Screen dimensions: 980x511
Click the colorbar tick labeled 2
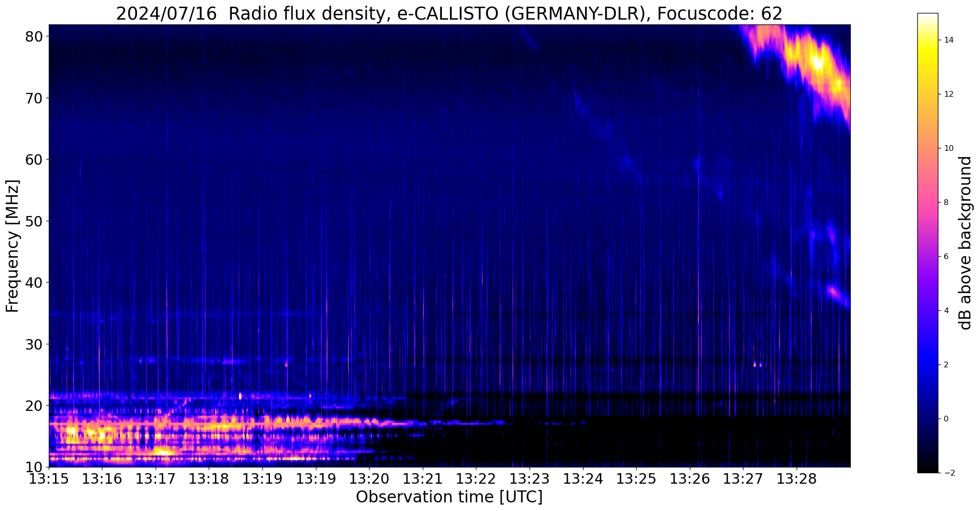pos(946,365)
